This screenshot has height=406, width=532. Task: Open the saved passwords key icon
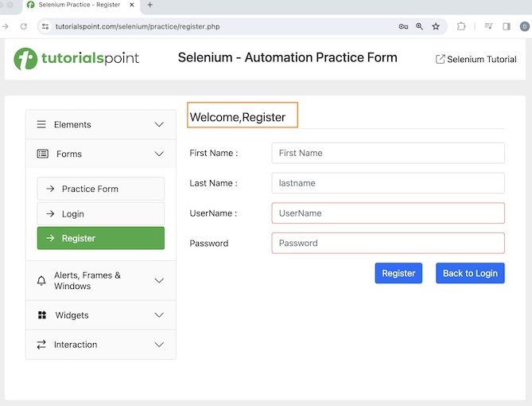(403, 26)
